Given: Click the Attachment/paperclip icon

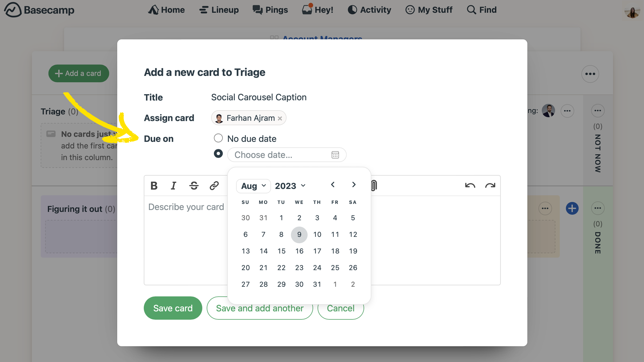Looking at the screenshot, I should coord(374,185).
